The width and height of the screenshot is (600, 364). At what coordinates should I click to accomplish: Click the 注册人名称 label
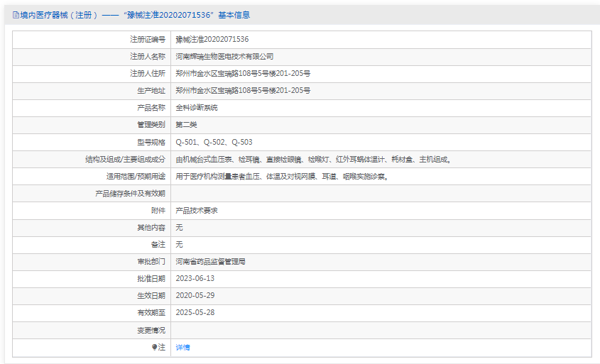coord(147,57)
